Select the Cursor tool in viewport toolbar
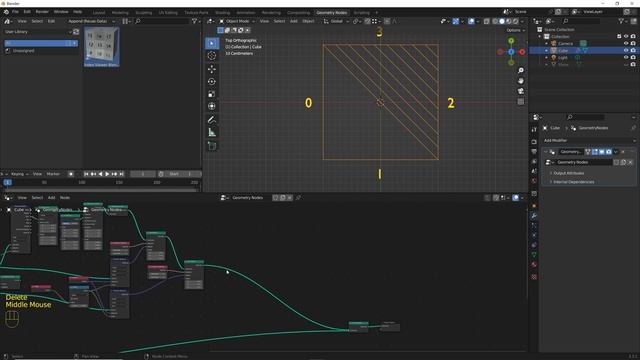The height and width of the screenshot is (360, 640). coord(211,56)
